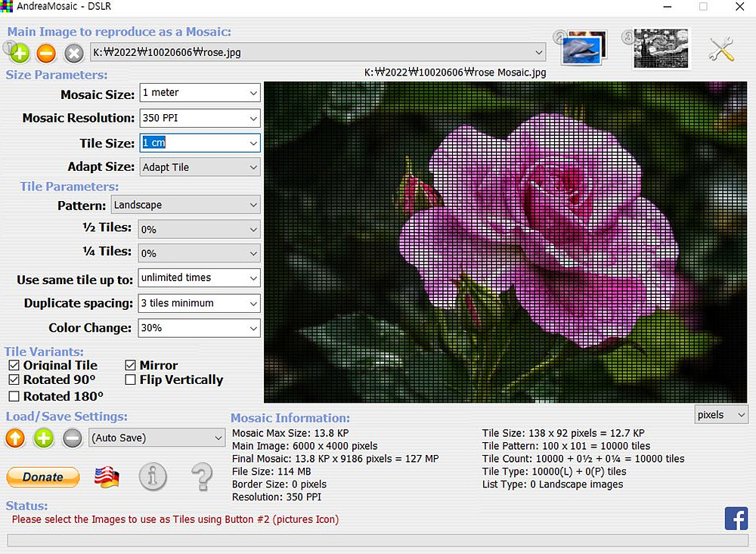756x554 pixels.
Task: Click the Donate button
Action: click(x=43, y=477)
